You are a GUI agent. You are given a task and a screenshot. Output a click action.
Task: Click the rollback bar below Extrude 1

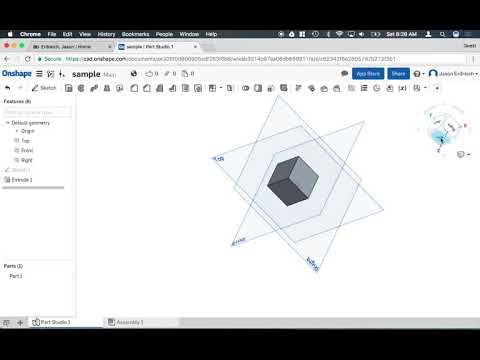33,188
